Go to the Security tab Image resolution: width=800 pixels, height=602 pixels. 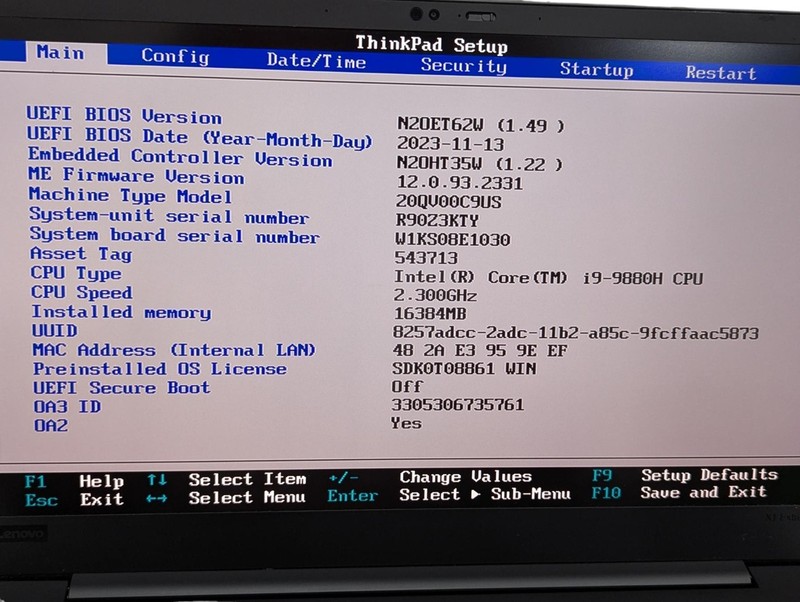point(463,65)
